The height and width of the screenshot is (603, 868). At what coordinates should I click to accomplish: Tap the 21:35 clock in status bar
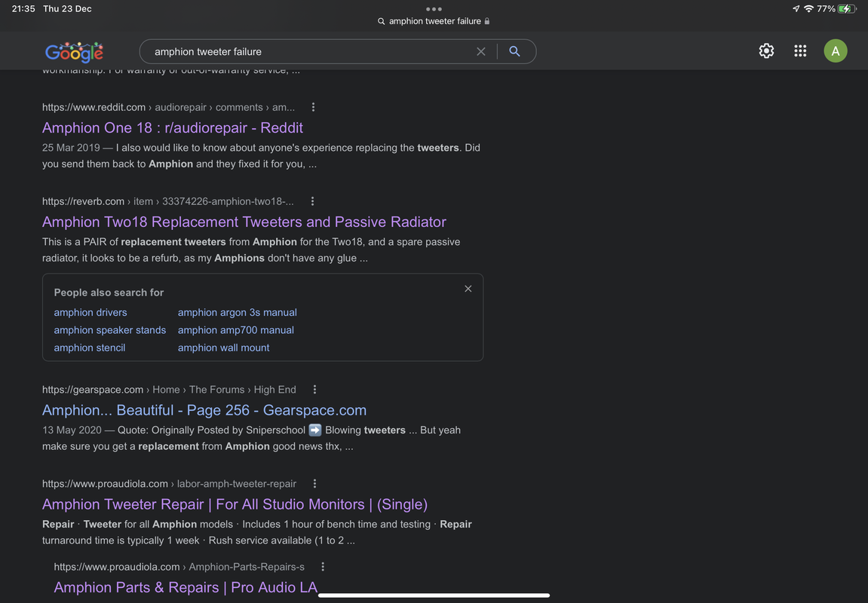click(23, 9)
